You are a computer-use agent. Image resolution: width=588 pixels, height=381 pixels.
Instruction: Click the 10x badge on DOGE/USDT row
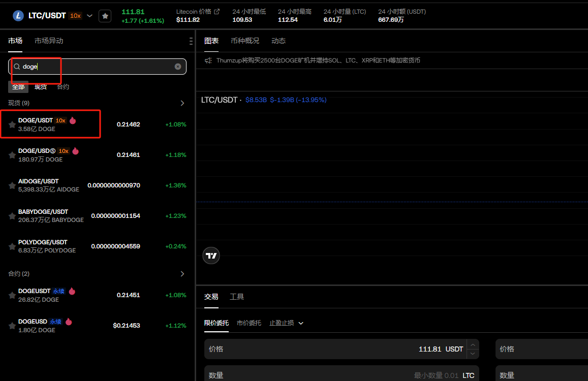pyautogui.click(x=60, y=120)
